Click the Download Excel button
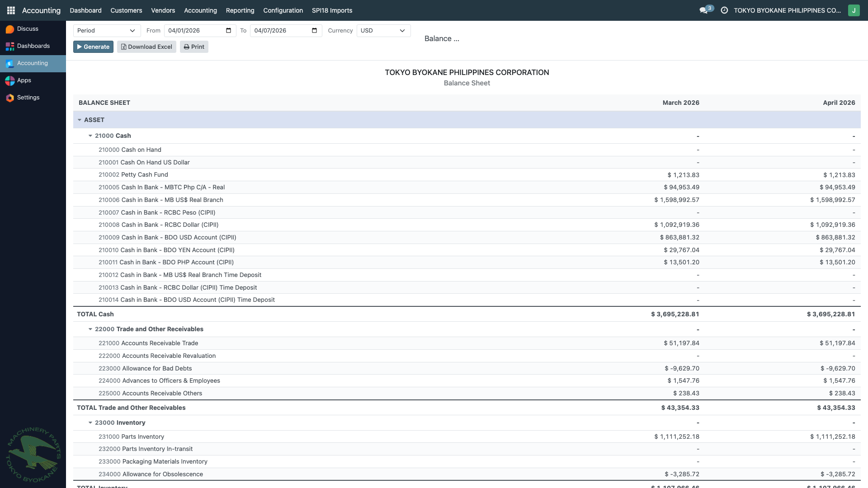Screen dimensions: 868x488 [x=146, y=47]
